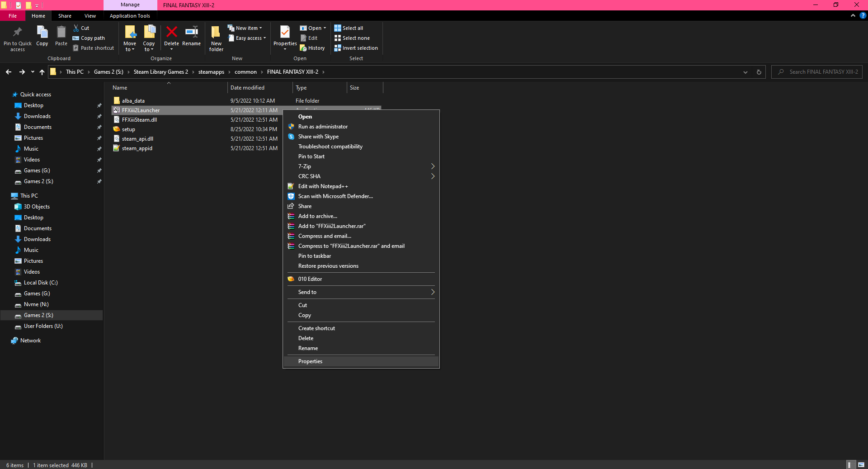868x469 pixels.
Task: Click the Pin to Quick access icon
Action: point(18,32)
